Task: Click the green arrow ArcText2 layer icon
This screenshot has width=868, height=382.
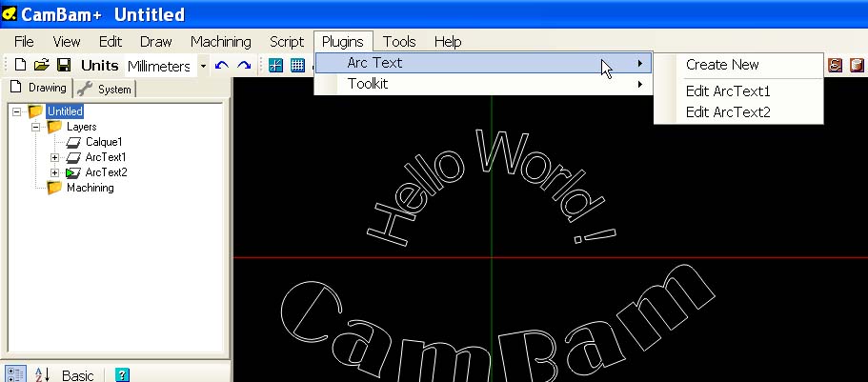Action: (73, 172)
